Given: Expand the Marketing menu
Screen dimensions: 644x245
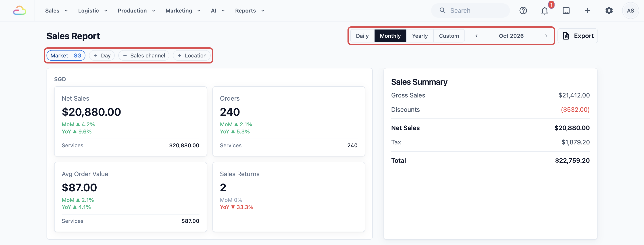Looking at the screenshot, I should (183, 11).
